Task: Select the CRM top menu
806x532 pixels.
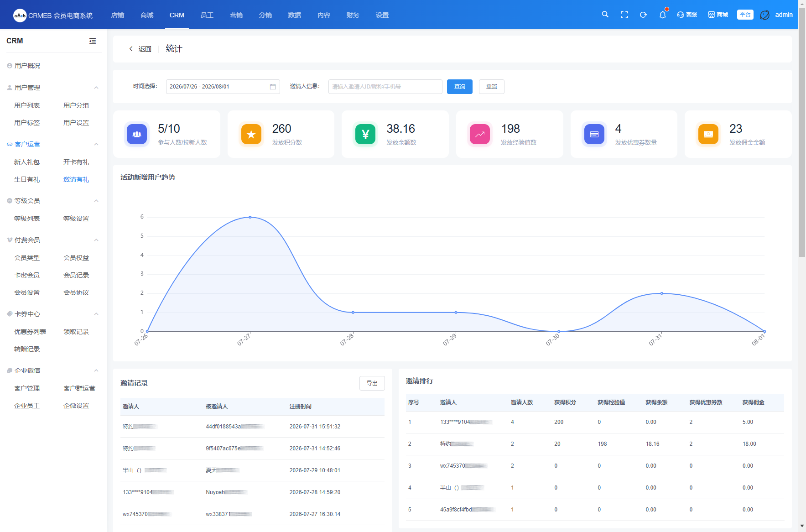Action: pyautogui.click(x=177, y=15)
